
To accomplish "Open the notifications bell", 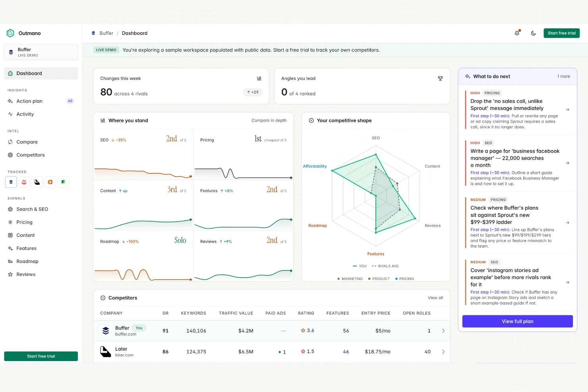I will [x=517, y=33].
